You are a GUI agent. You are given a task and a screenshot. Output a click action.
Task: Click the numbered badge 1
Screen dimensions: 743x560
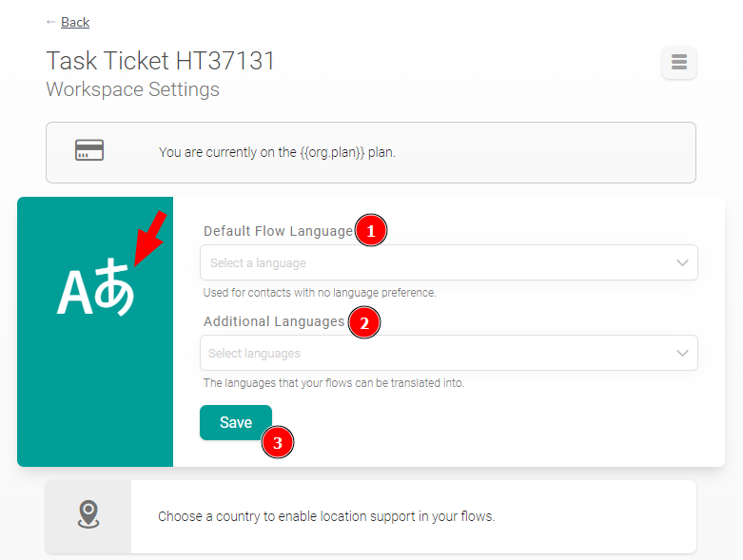tap(370, 231)
